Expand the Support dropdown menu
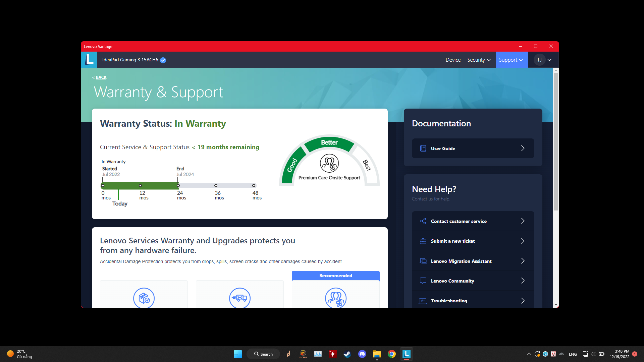Image resolution: width=644 pixels, height=362 pixels. point(511,60)
